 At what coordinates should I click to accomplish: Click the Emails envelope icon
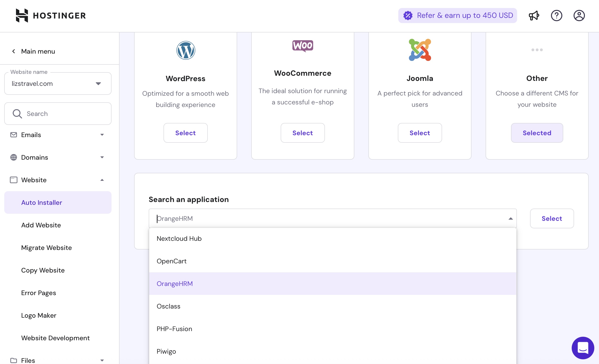14,135
